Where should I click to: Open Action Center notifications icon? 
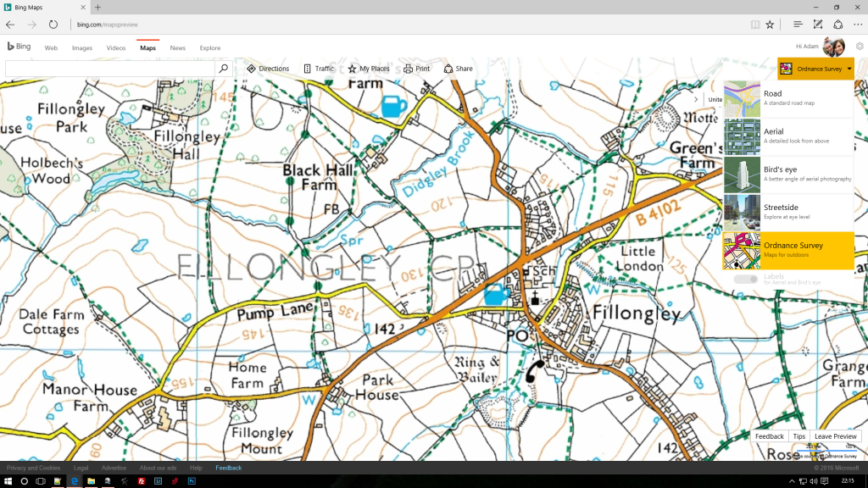825,481
